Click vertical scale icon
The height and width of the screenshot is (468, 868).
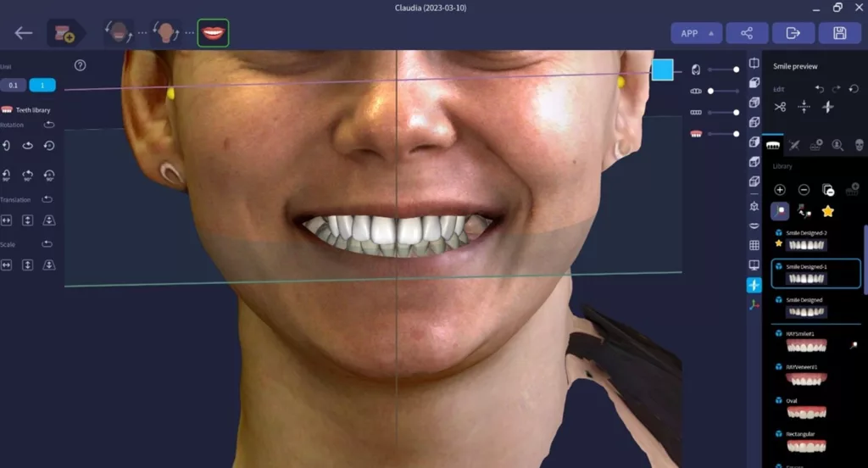[x=28, y=265]
